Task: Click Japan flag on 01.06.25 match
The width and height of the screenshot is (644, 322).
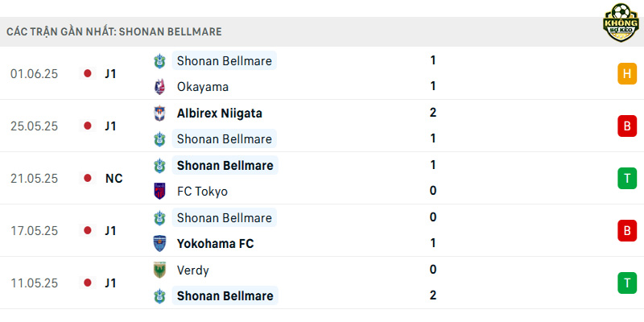Action: click(88, 73)
